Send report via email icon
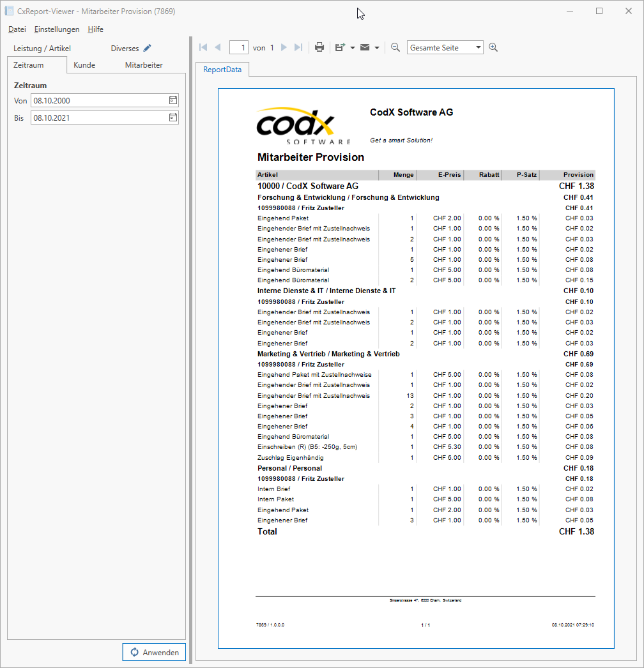This screenshot has height=668, width=644. [x=365, y=47]
